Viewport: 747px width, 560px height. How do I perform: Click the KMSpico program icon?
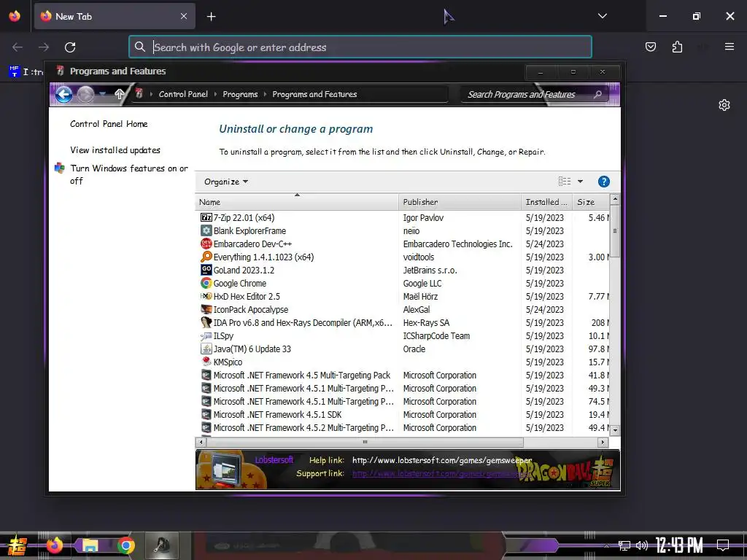[x=206, y=362]
